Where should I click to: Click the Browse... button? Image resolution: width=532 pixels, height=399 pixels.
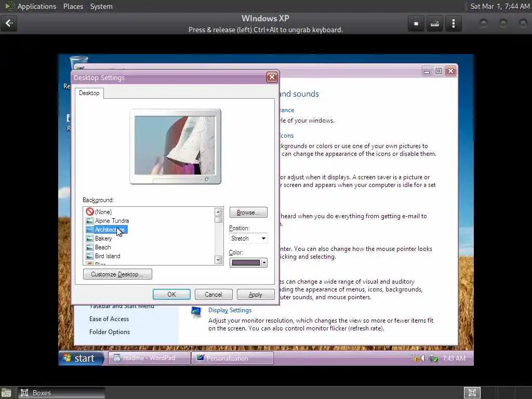click(x=248, y=212)
